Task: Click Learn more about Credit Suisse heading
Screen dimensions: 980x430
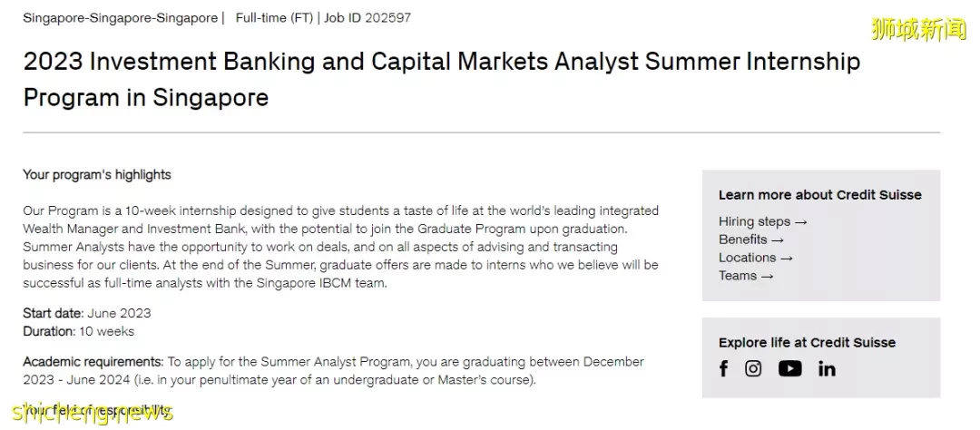Action: 820,195
